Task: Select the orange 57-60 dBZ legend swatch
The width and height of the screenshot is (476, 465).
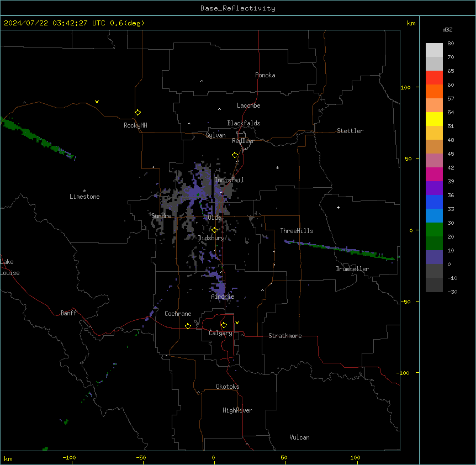Action: tap(434, 91)
